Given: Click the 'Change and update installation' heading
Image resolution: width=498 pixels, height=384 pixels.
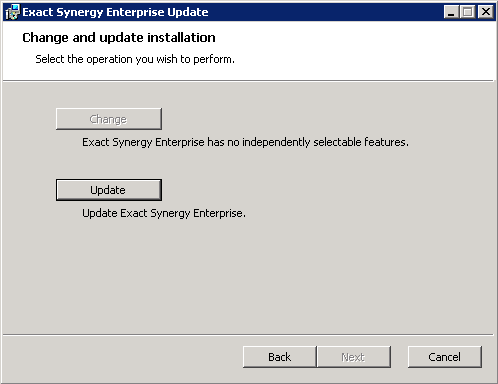Looking at the screenshot, I should (119, 37).
